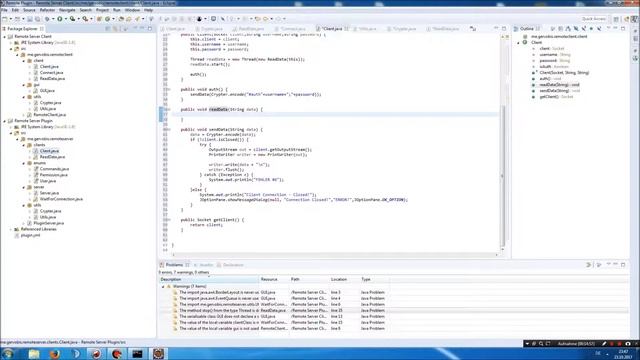Collapse the Remote Server Plugin project

5,121
